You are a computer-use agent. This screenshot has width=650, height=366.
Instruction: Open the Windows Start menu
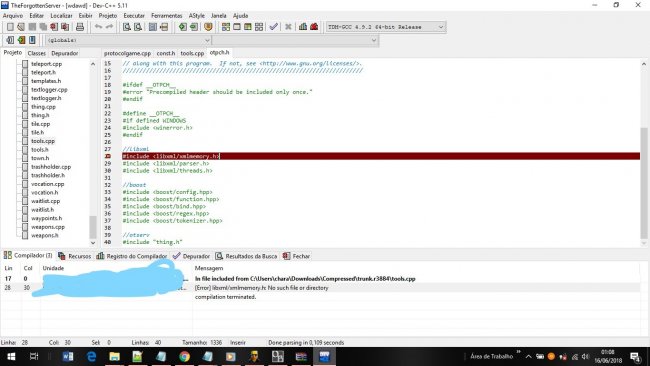coord(11,356)
